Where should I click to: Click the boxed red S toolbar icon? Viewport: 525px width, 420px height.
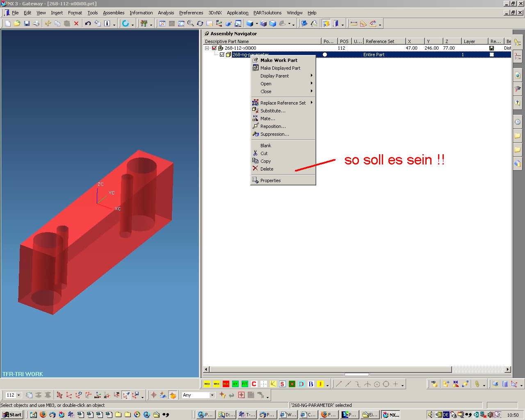(283, 384)
